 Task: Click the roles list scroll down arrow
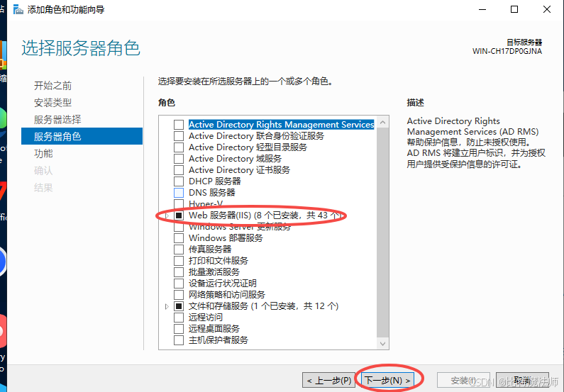[382, 344]
